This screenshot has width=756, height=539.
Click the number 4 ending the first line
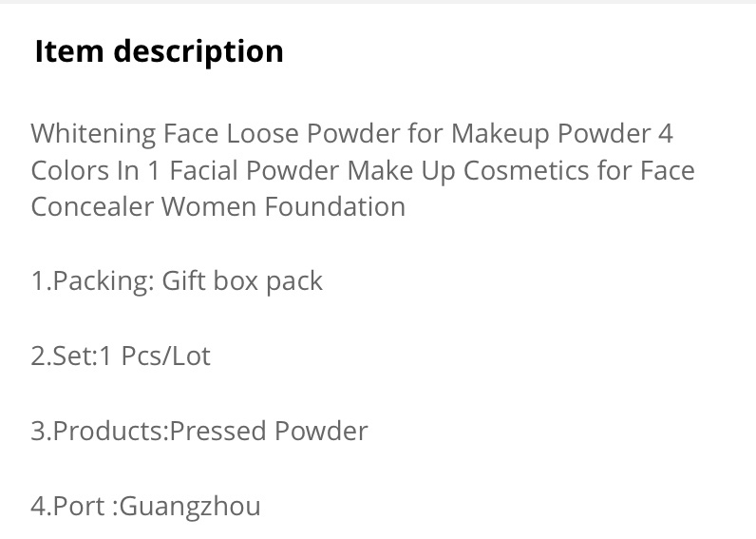[666, 134]
